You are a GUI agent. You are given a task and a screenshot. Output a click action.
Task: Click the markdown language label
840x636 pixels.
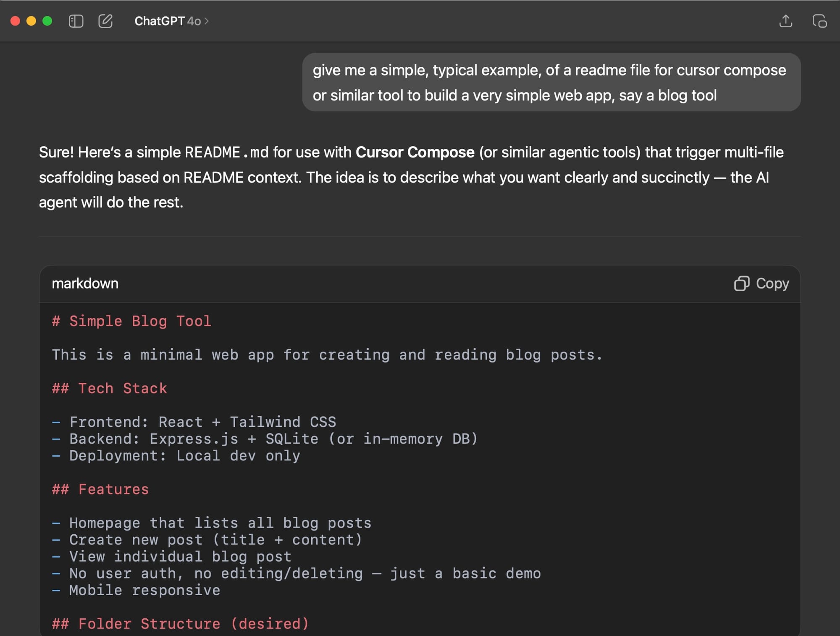[85, 284]
